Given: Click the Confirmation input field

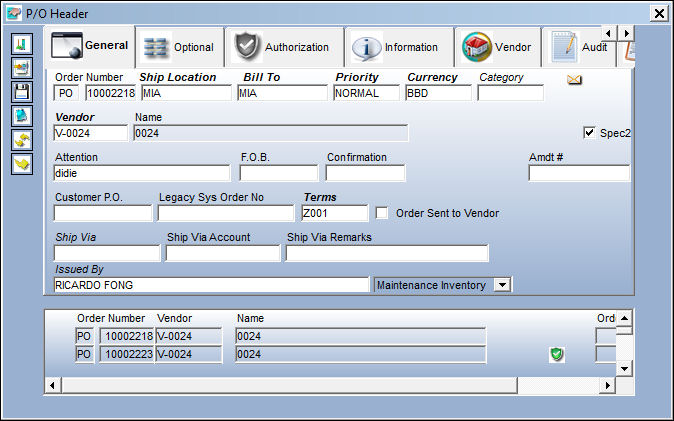Looking at the screenshot, I should (365, 173).
